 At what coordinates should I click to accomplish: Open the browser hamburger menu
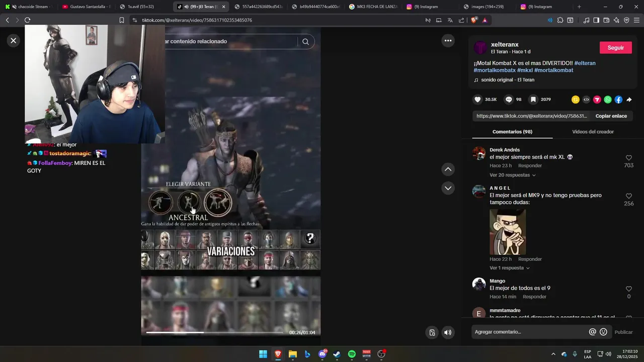636,20
